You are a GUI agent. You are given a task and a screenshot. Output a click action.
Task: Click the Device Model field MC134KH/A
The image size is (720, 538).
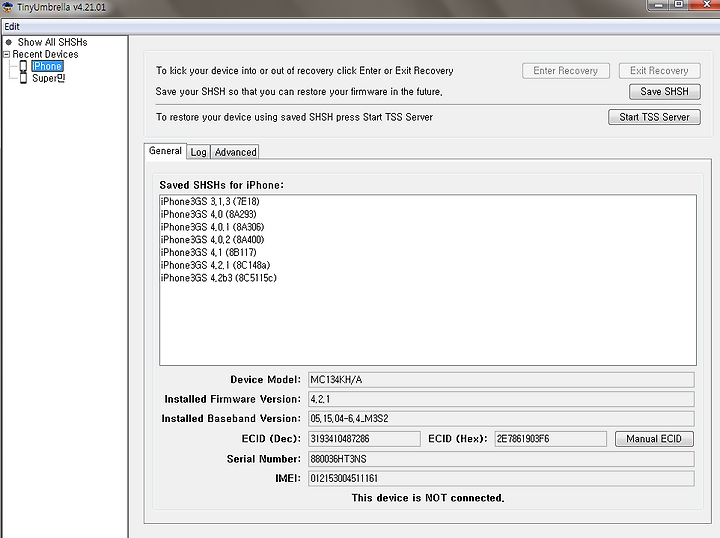pos(501,380)
